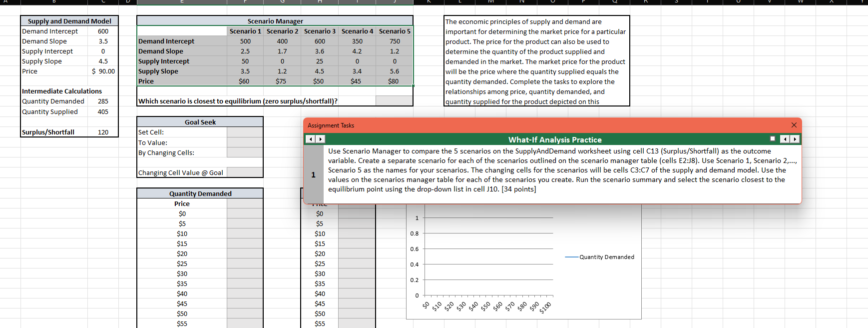Click the Scenario Manager table title

click(x=275, y=21)
